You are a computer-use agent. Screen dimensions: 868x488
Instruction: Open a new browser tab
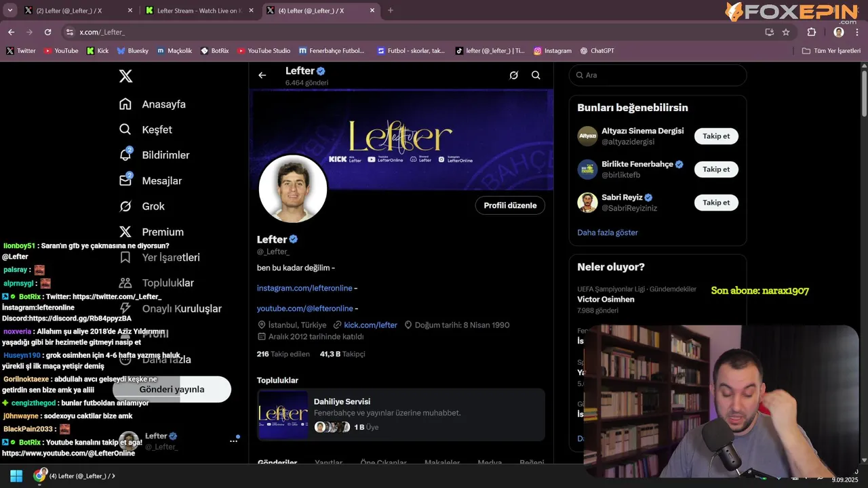click(x=390, y=10)
